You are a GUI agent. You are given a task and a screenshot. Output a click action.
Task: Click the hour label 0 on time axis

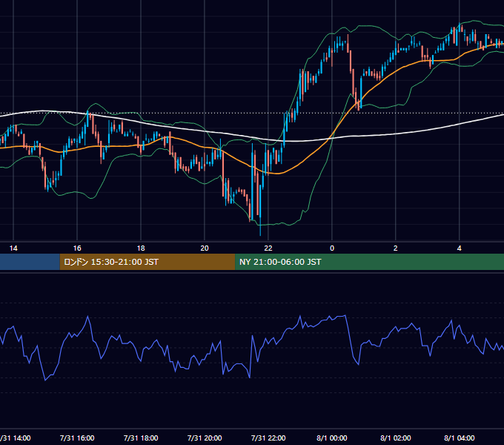click(332, 248)
